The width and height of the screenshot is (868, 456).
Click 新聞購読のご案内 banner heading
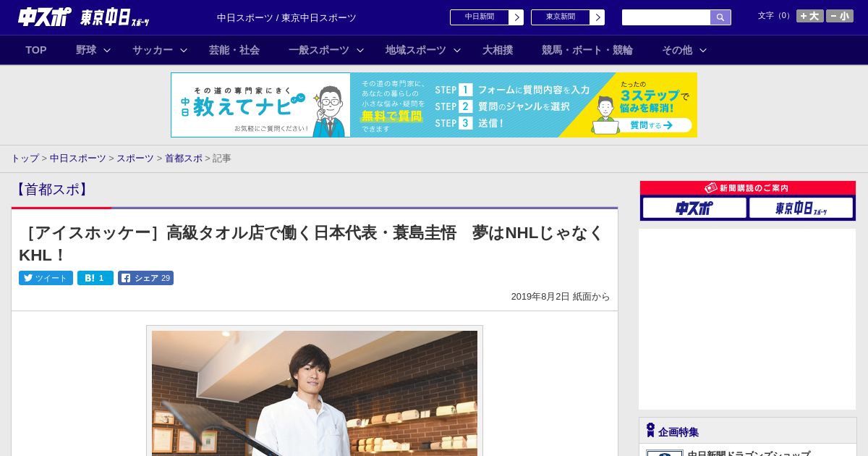747,187
